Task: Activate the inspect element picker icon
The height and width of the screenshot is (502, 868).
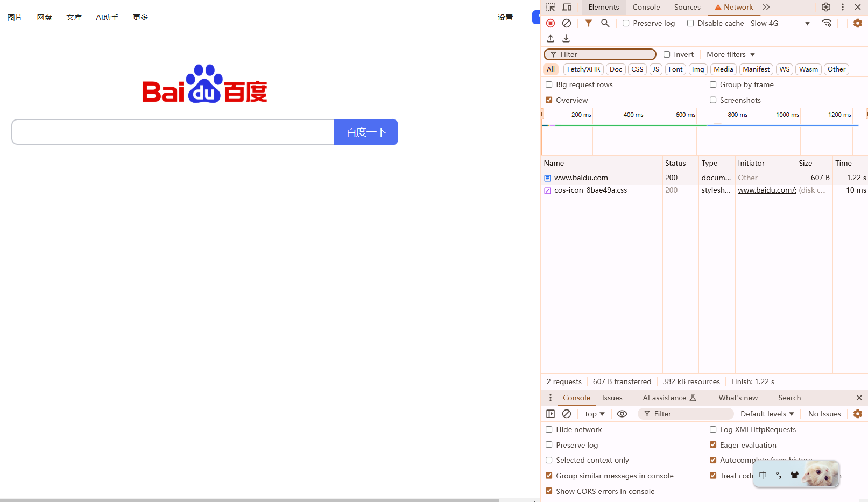Action: 551,7
